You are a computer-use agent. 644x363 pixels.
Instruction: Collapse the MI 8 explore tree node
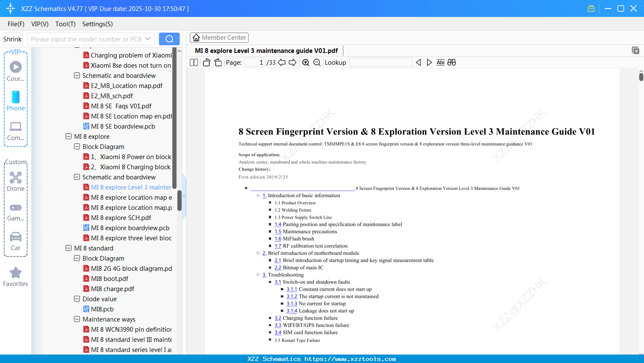69,137
